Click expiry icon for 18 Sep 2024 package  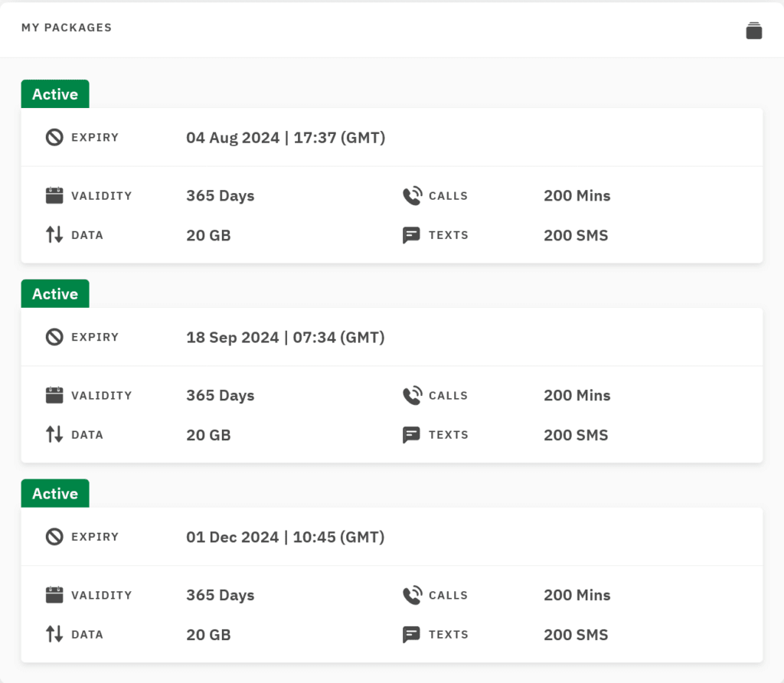pos(54,338)
